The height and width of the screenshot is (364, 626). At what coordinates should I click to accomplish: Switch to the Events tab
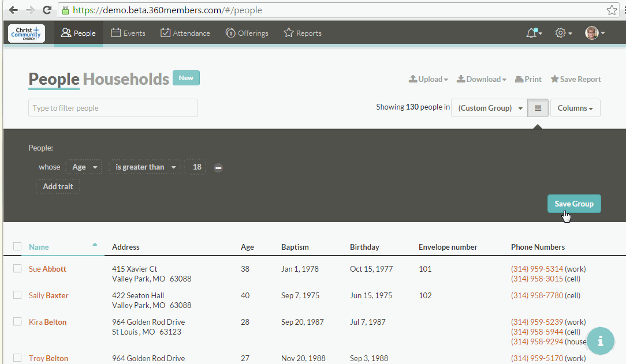128,33
